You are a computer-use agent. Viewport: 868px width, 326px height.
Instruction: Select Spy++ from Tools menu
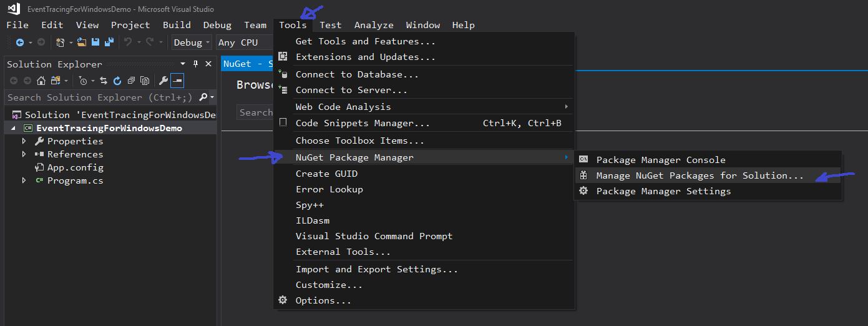[424, 205]
